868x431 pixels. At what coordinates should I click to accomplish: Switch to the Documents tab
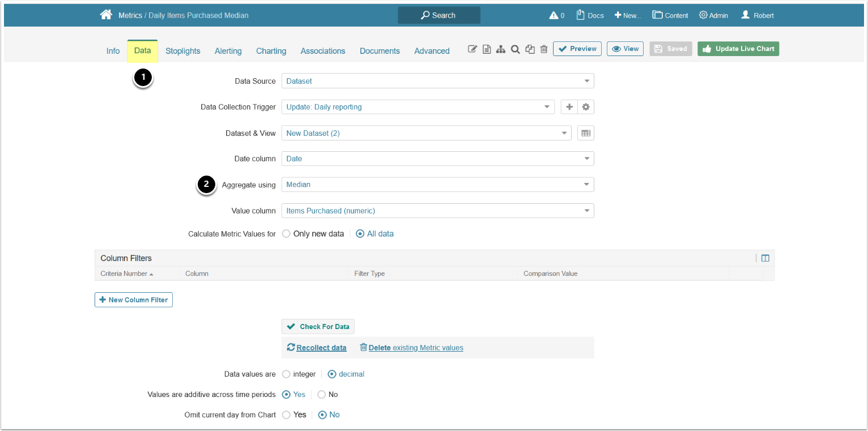[x=380, y=51]
